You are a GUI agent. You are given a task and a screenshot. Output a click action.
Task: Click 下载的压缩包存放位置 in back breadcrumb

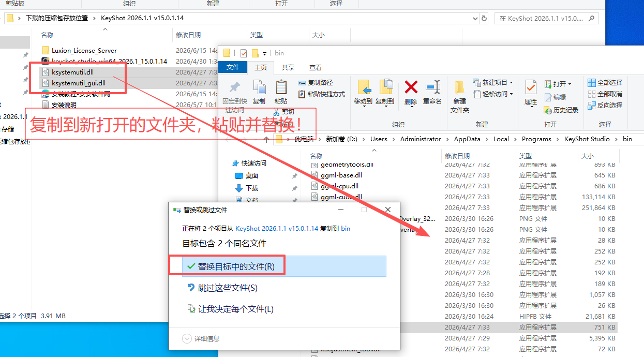(x=57, y=18)
